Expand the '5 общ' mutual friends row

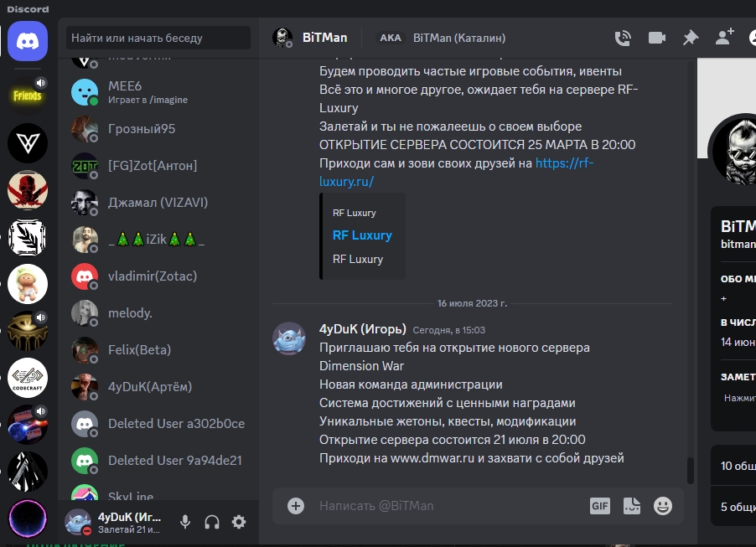[x=733, y=507]
